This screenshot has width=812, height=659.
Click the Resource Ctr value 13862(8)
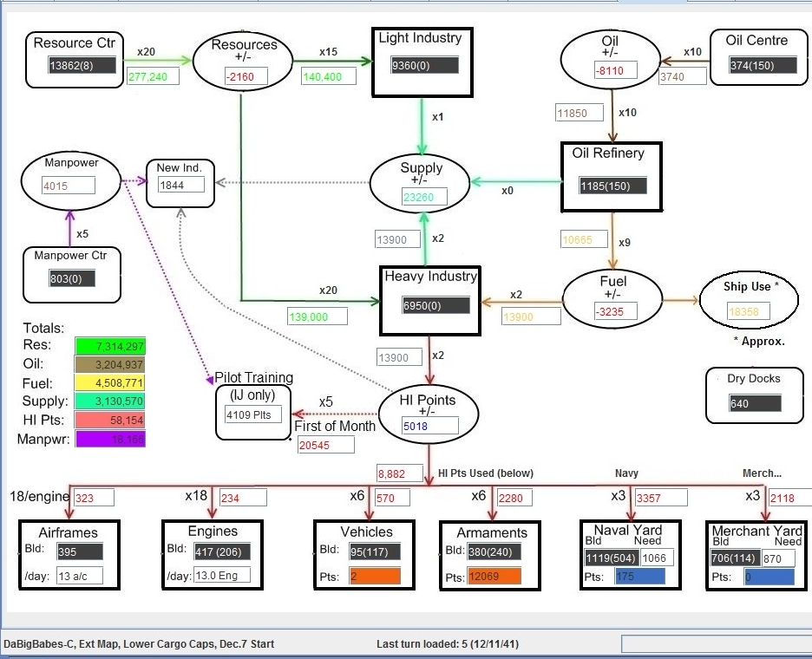coord(82,65)
